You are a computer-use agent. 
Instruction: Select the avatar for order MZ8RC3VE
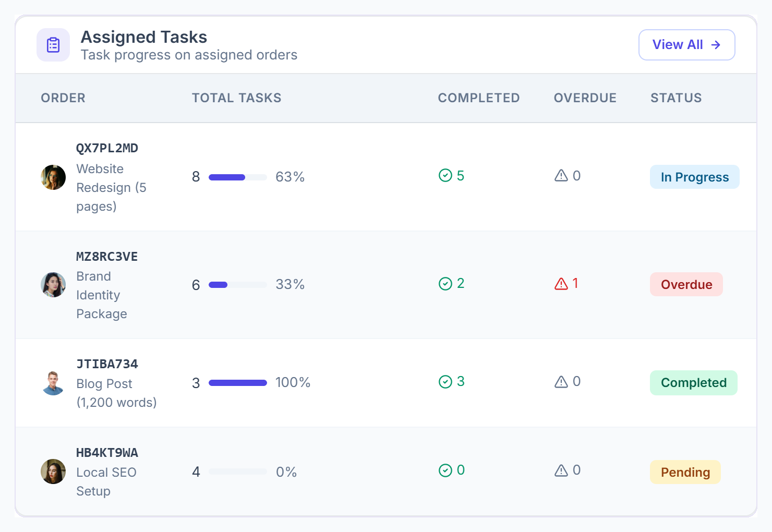pyautogui.click(x=53, y=285)
